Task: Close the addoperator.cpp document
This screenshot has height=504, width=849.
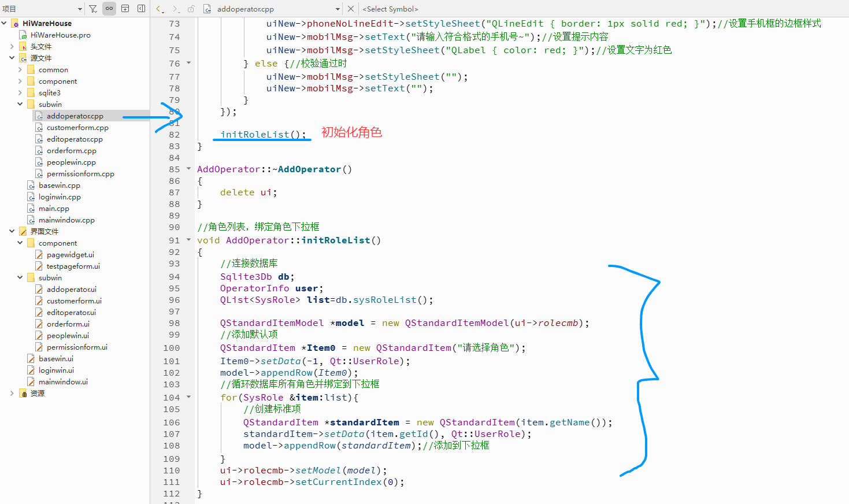Action: pyautogui.click(x=351, y=9)
